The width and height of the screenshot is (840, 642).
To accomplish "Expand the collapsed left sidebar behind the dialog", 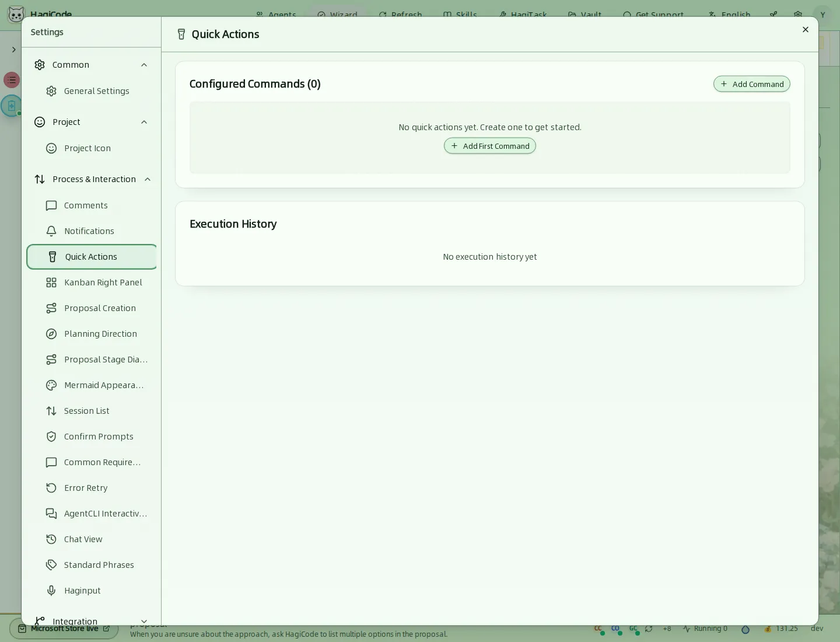I will coord(13,50).
